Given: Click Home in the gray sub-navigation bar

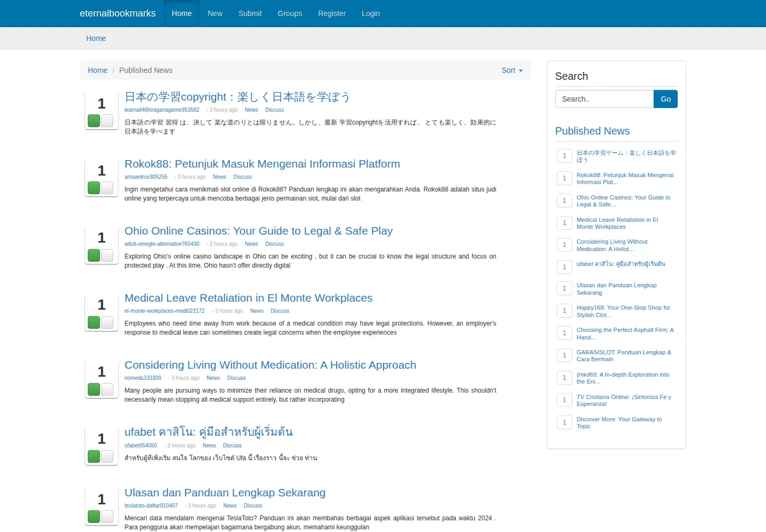Looking at the screenshot, I should pos(96,38).
